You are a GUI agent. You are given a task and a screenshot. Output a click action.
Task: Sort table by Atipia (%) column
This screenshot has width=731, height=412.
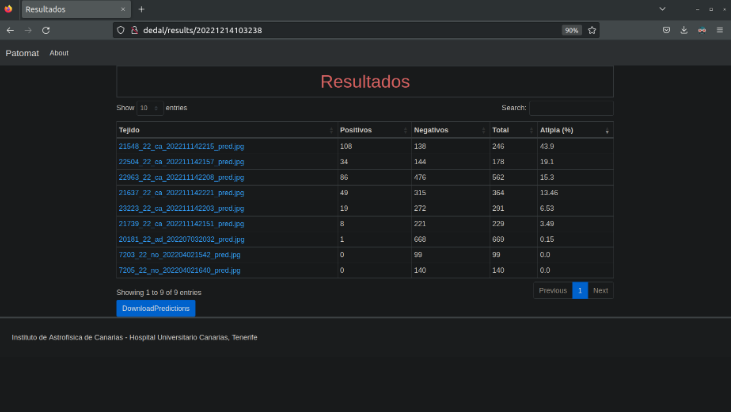pyautogui.click(x=574, y=130)
